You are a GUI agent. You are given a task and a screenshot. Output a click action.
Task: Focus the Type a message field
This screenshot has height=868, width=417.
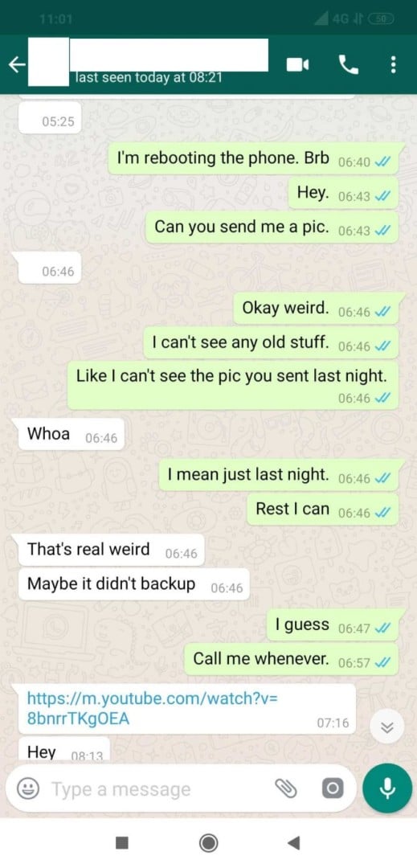coord(161,789)
